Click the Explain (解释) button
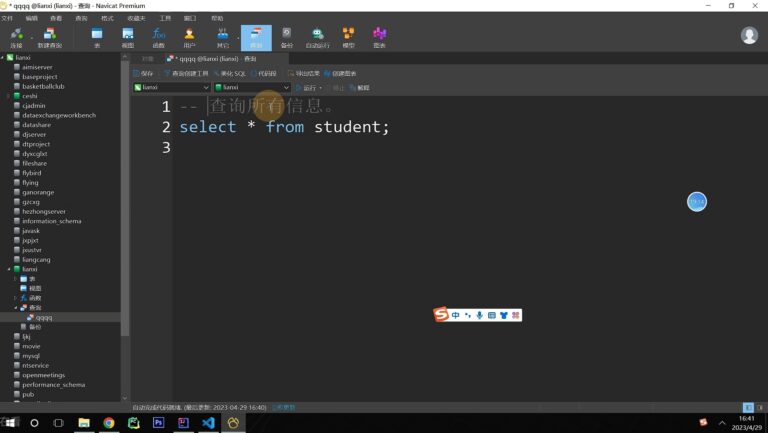Image resolution: width=768 pixels, height=433 pixels. pyautogui.click(x=360, y=88)
